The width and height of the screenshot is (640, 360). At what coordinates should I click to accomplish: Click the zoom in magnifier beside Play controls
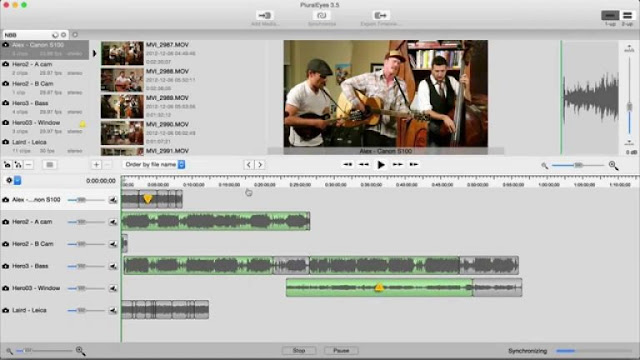613,165
